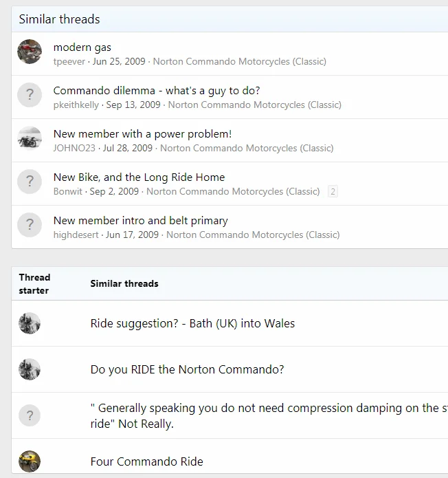Open "Commando dilemma - what's a guy to do?"
Image resolution: width=448 pixels, height=478 pixels.
point(156,91)
